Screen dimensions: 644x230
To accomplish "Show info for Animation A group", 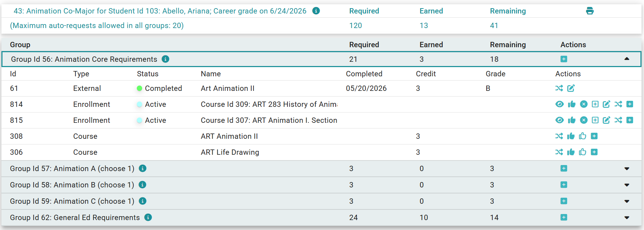I will [x=142, y=168].
